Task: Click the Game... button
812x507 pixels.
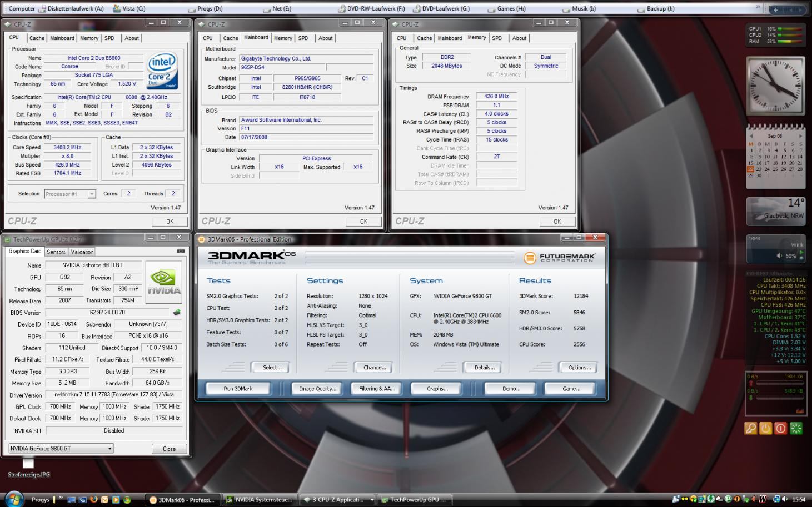Action: tap(571, 389)
